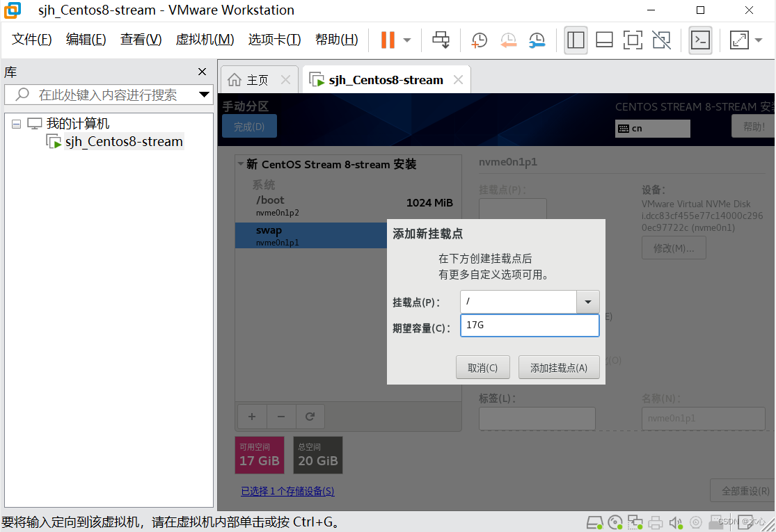Click the send Ctrl+Alt+Del icon
Viewport: 776px width, 532px height.
point(441,40)
